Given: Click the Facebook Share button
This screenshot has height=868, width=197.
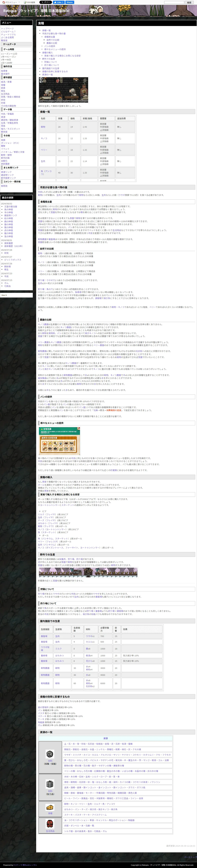Looking at the screenshot, I should click(x=70, y=2).
